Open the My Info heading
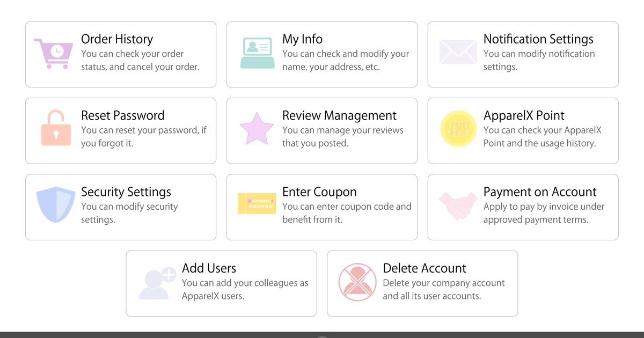 303,39
